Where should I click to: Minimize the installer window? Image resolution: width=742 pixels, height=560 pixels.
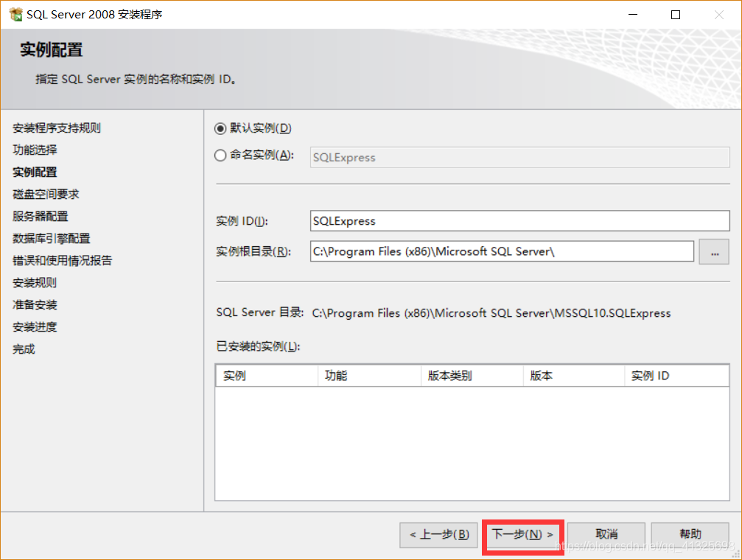click(x=633, y=15)
